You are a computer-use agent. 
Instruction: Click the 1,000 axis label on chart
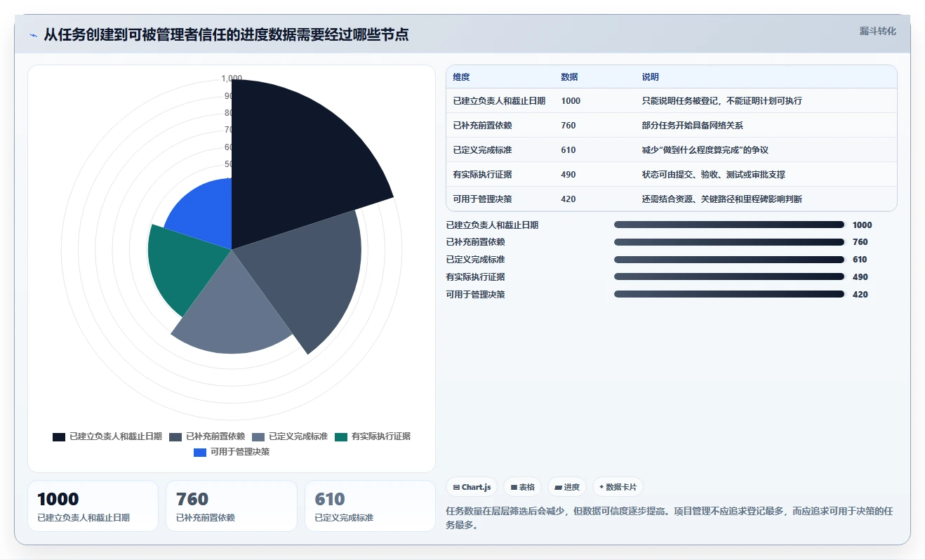click(232, 78)
